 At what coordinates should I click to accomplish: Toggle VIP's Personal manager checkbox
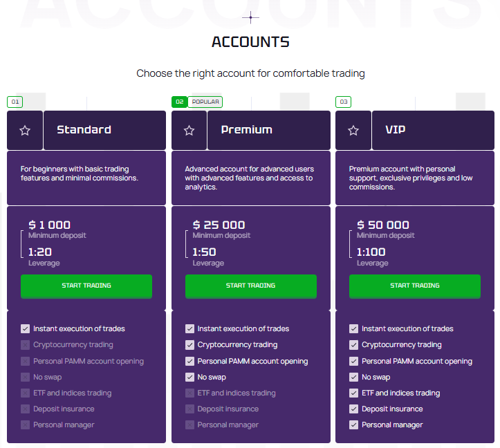click(x=354, y=425)
